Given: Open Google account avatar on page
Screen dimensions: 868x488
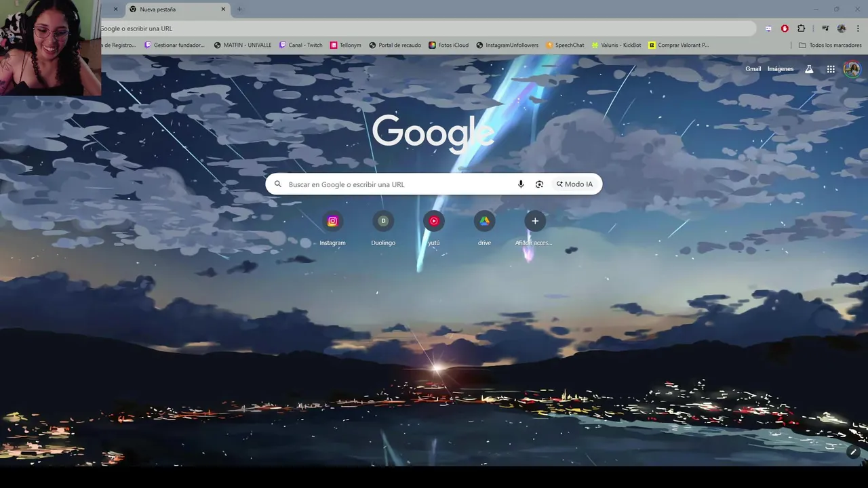Looking at the screenshot, I should (x=852, y=69).
